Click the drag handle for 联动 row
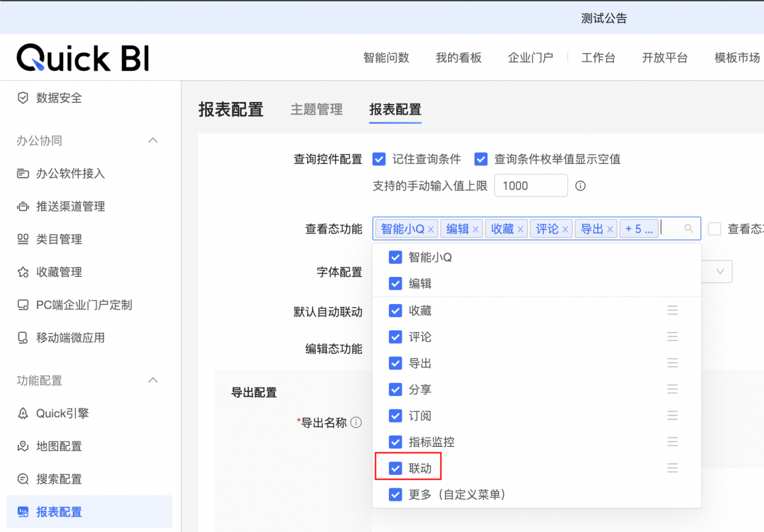 click(x=672, y=468)
